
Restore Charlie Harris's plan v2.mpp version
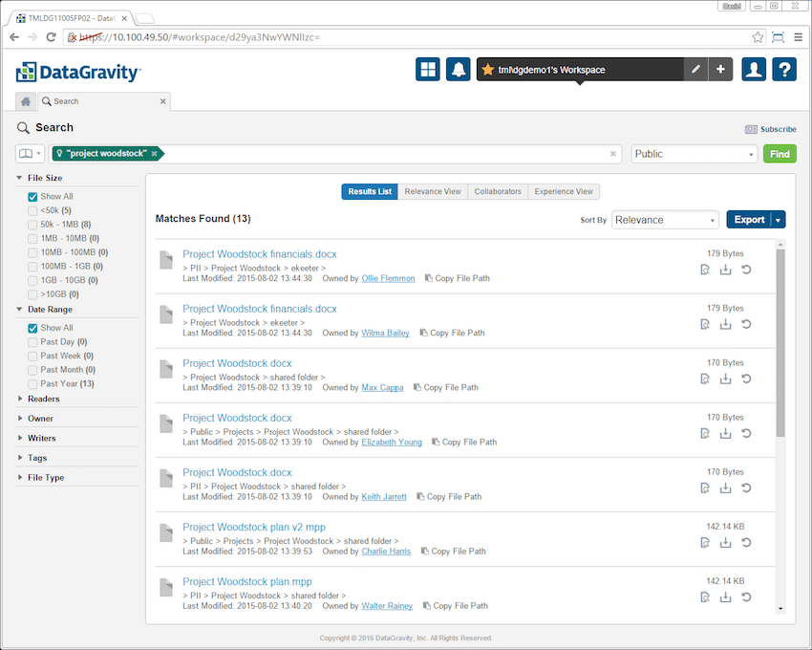point(746,543)
